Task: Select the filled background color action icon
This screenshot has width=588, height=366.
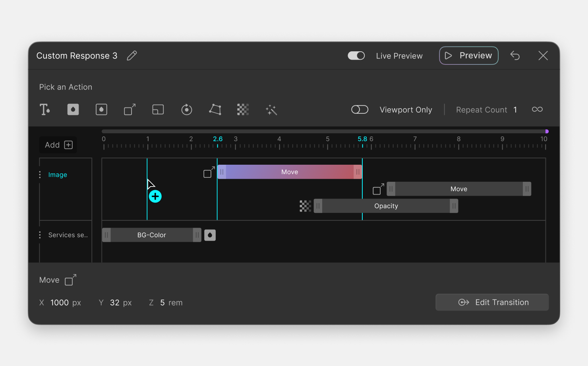Action: pyautogui.click(x=73, y=109)
